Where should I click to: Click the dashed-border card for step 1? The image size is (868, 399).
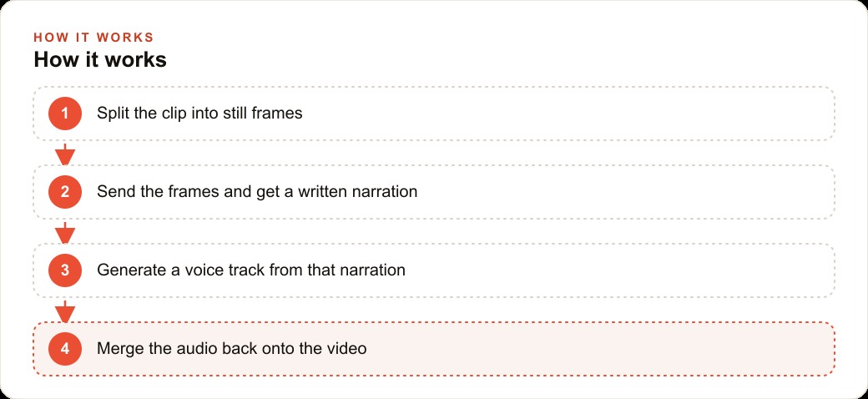click(x=434, y=114)
